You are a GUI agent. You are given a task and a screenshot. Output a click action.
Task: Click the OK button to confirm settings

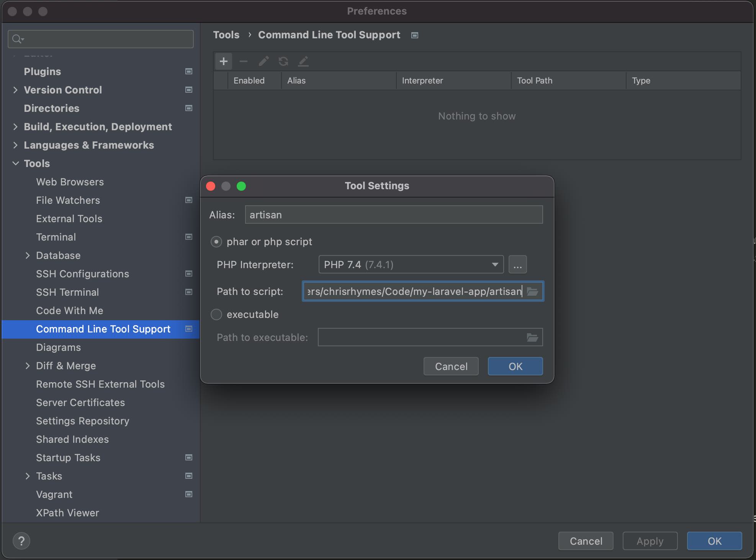[515, 366]
